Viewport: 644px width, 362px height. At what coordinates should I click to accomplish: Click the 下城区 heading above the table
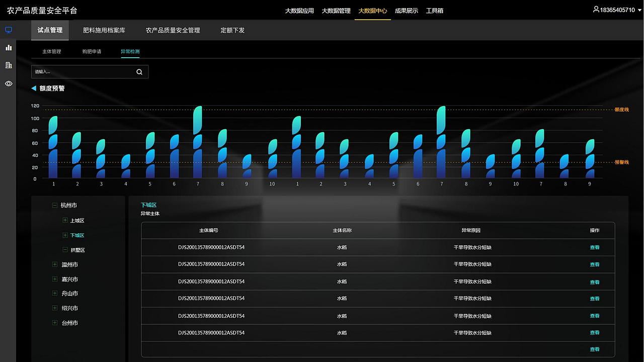148,205
